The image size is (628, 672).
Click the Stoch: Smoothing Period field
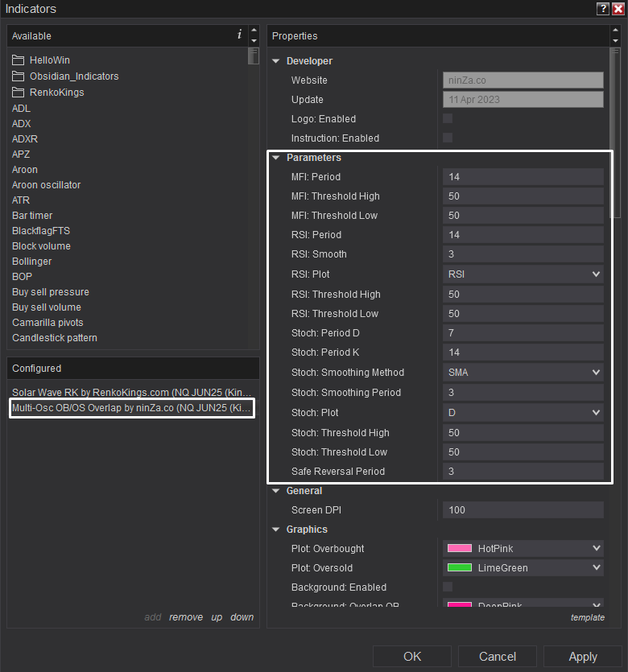(x=523, y=392)
